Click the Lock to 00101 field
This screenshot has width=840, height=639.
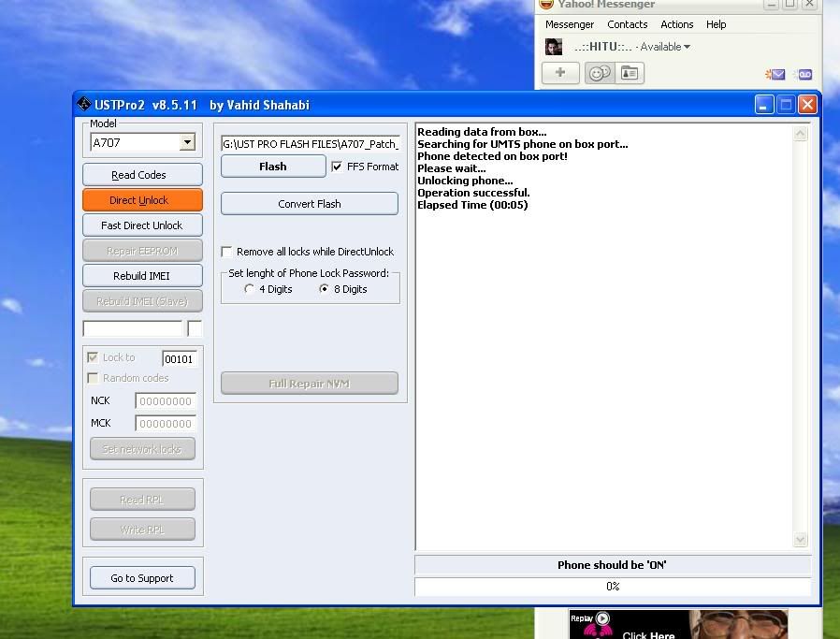pyautogui.click(x=180, y=359)
